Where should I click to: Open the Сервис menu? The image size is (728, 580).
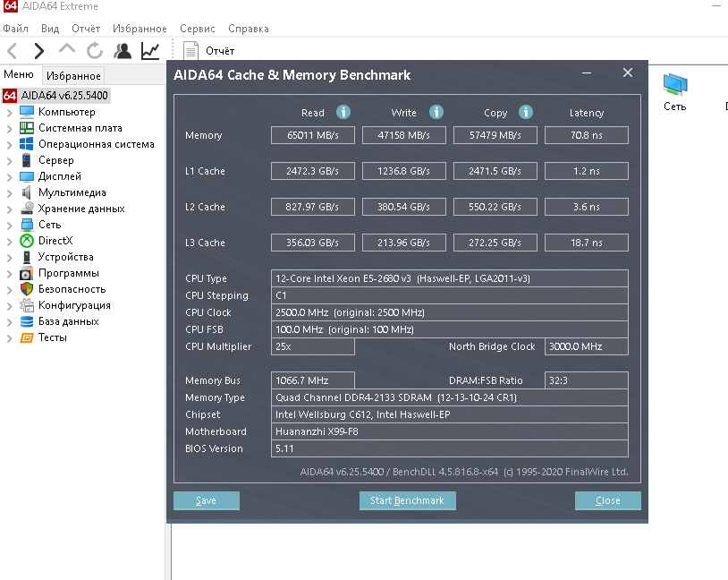[x=198, y=29]
